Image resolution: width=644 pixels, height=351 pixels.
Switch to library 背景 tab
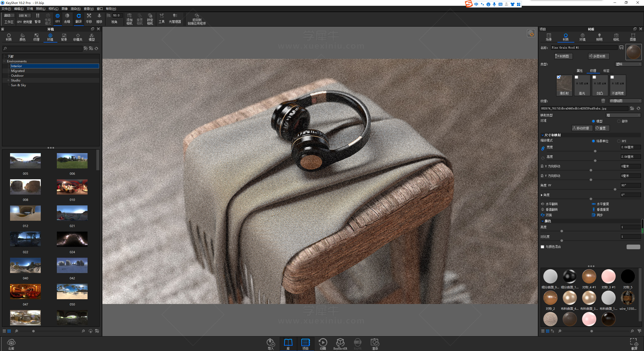(64, 37)
